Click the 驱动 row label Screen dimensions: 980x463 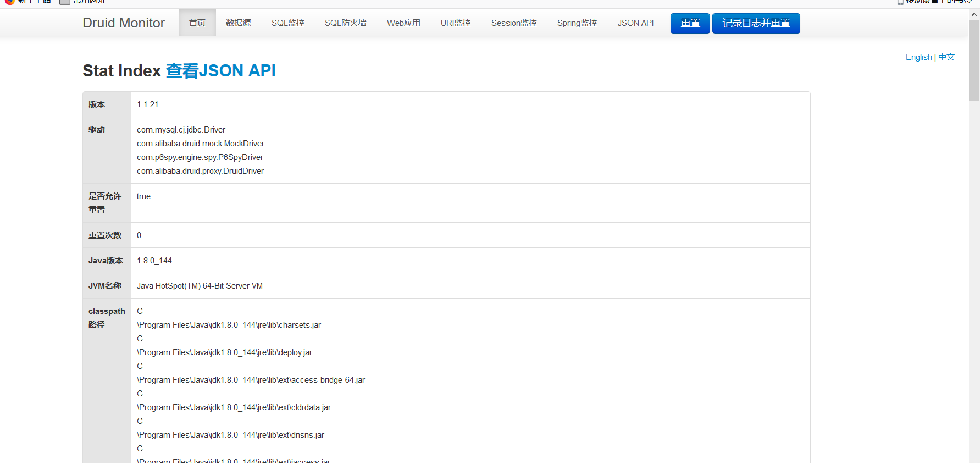97,130
